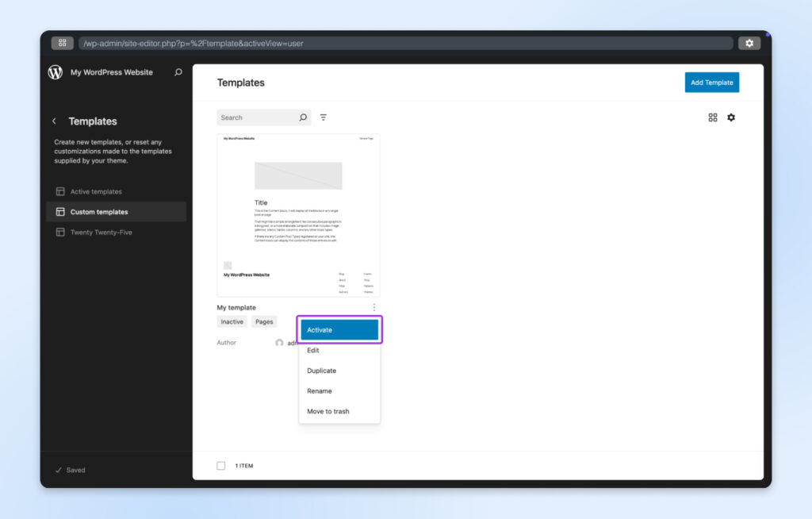Click the settings gear in the top bar
This screenshot has height=519, width=812.
pos(749,43)
